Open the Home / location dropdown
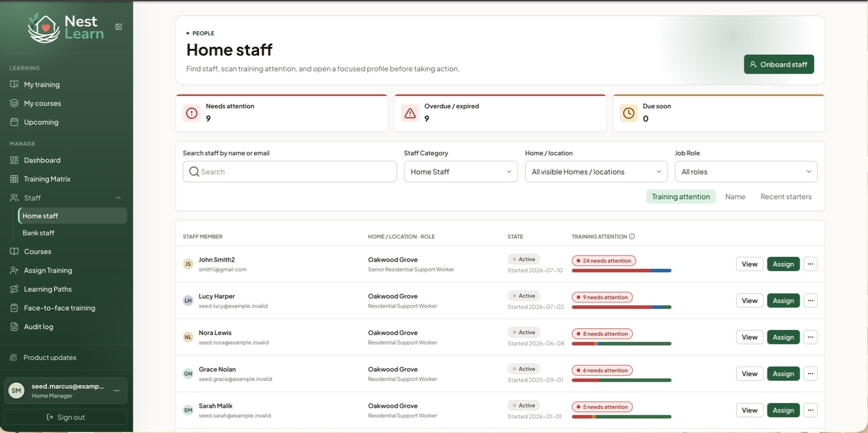 [596, 171]
